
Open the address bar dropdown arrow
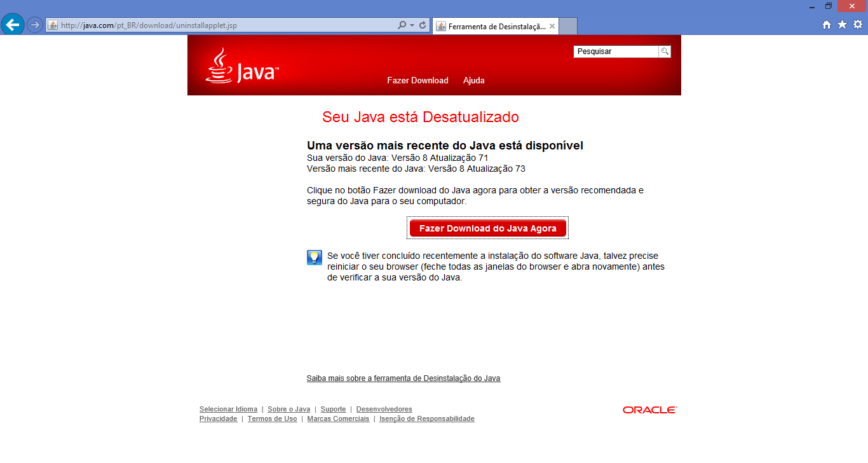click(x=412, y=25)
